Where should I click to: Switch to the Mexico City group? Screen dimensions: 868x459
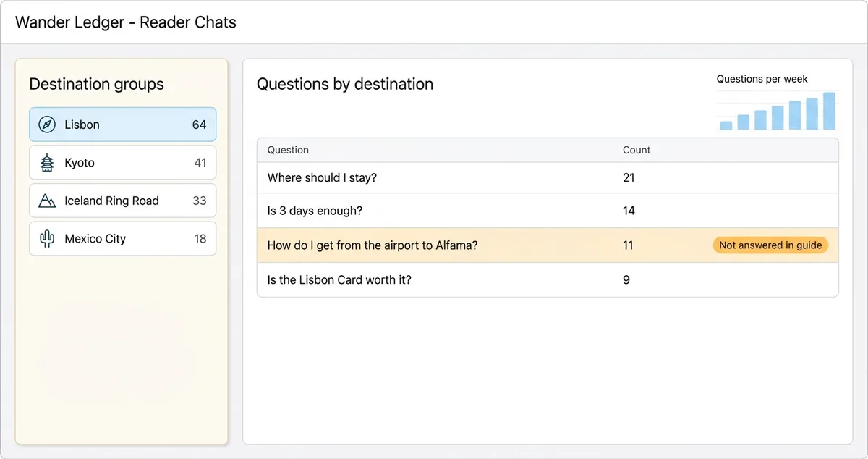(123, 239)
